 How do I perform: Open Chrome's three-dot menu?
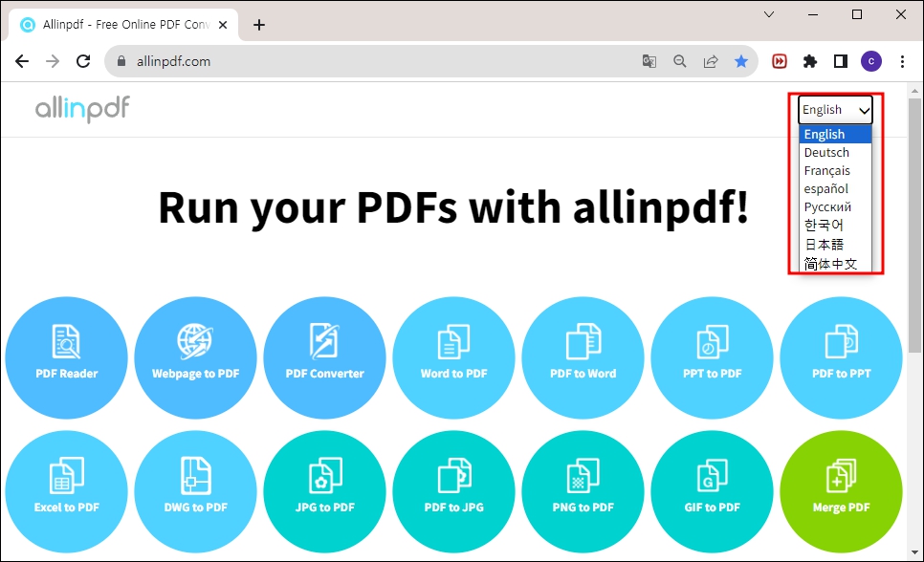tap(902, 61)
